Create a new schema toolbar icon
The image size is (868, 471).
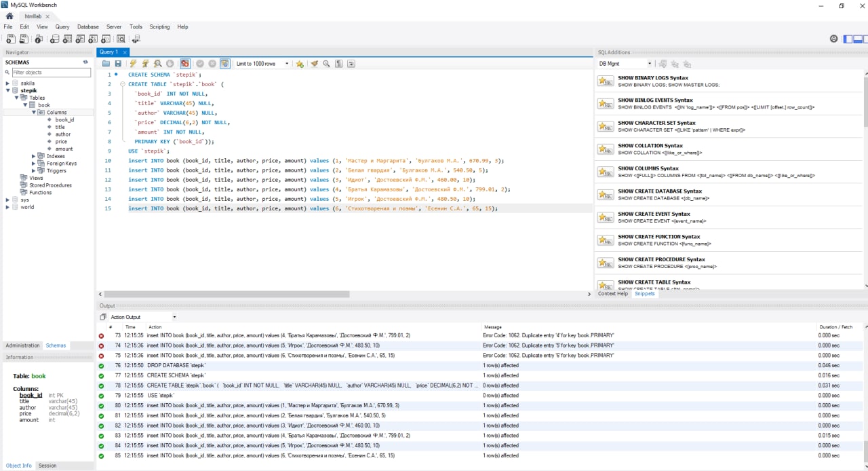tap(55, 39)
